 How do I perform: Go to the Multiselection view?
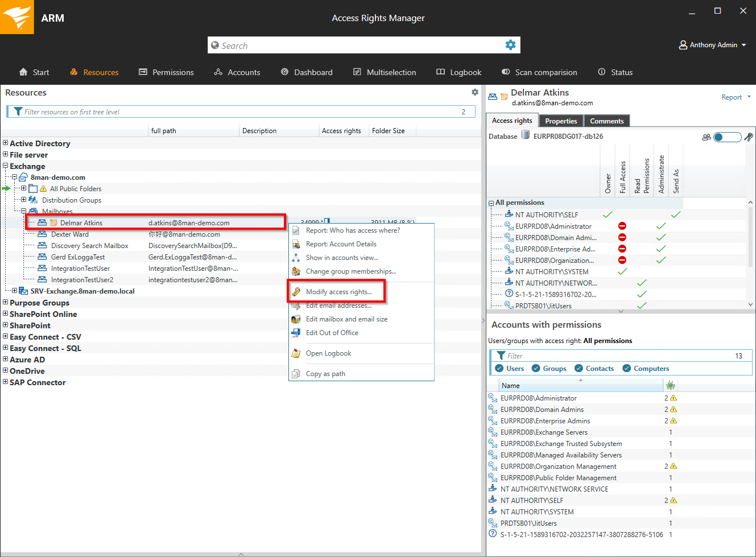pyautogui.click(x=385, y=72)
